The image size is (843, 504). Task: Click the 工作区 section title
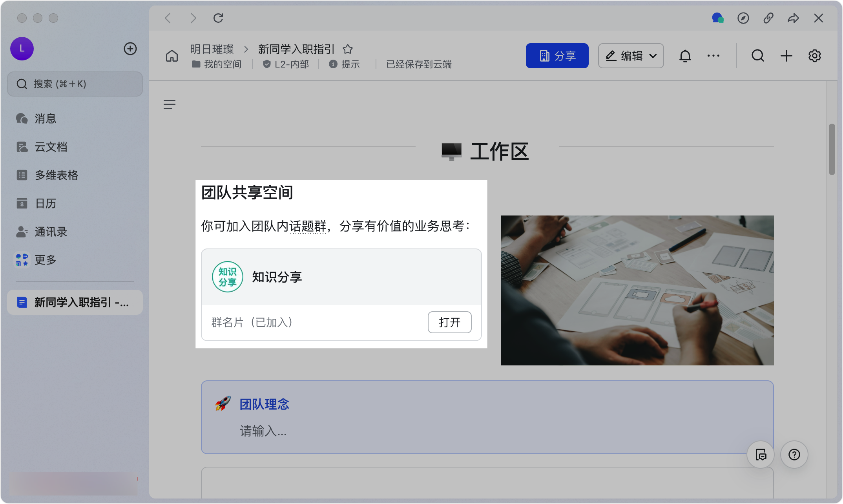tap(500, 152)
